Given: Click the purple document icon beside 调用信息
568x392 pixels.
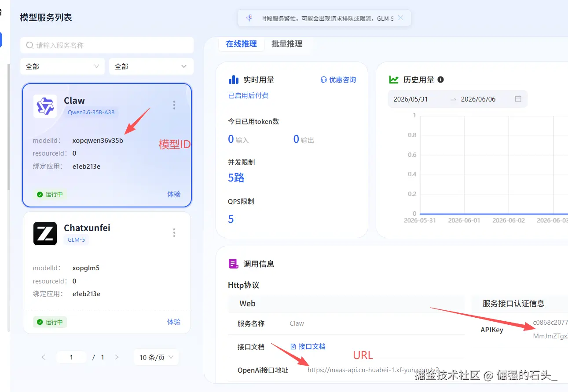Looking at the screenshot, I should (233, 264).
